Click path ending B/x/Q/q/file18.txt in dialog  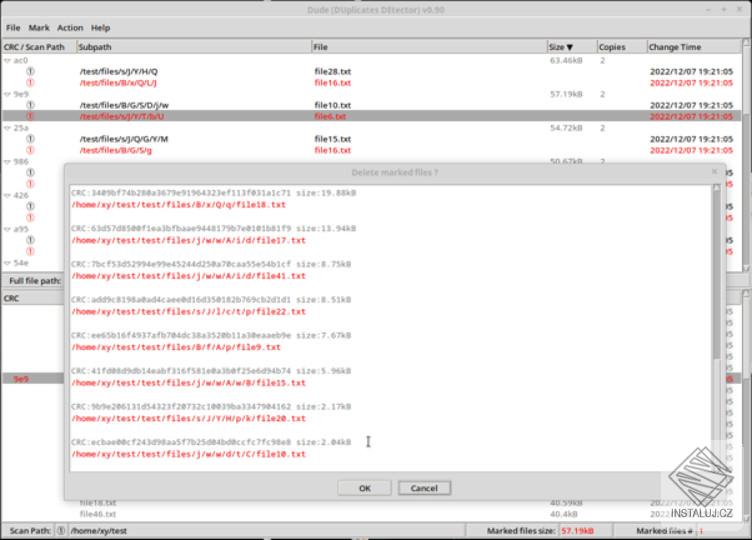pos(178,204)
